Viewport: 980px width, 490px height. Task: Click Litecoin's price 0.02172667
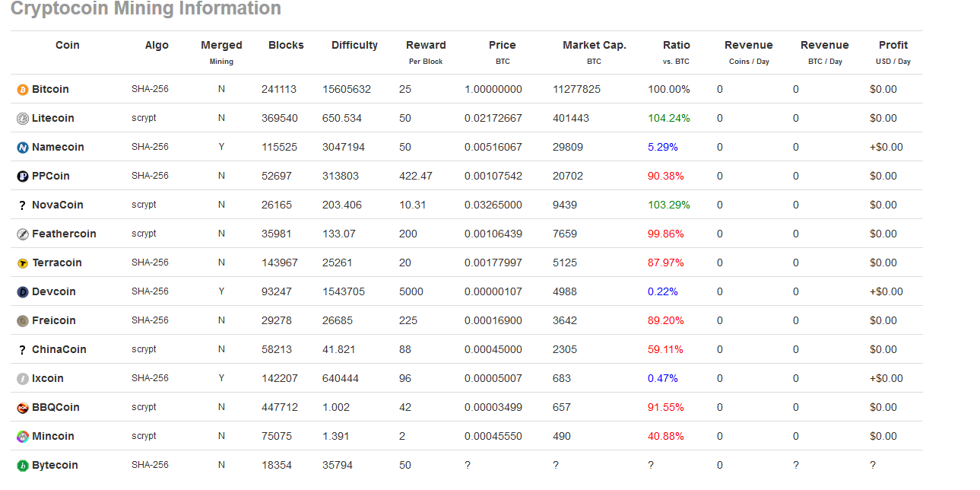[x=493, y=118]
